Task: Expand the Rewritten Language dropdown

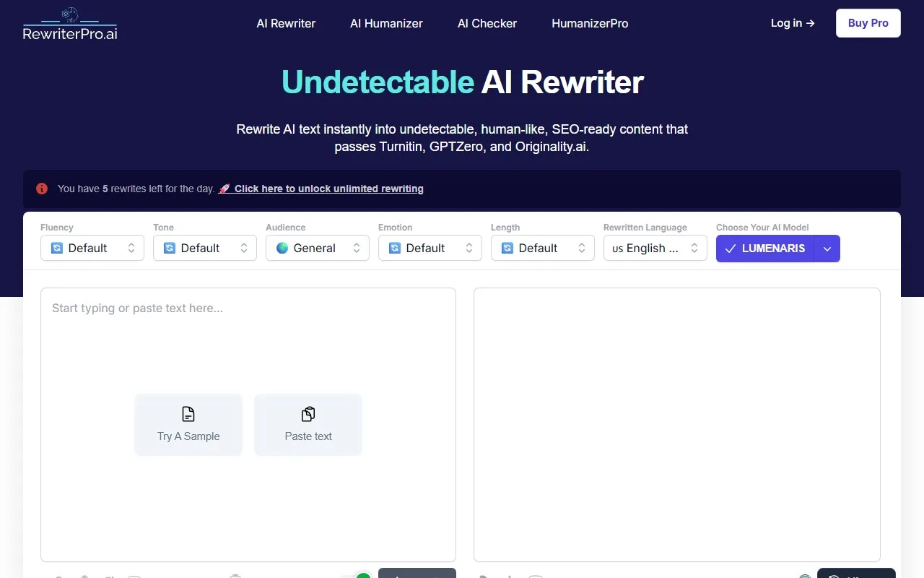Action: coord(654,248)
